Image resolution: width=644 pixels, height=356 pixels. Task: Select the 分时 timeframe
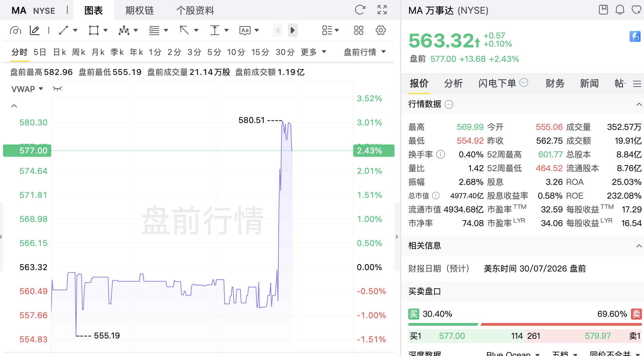point(19,52)
